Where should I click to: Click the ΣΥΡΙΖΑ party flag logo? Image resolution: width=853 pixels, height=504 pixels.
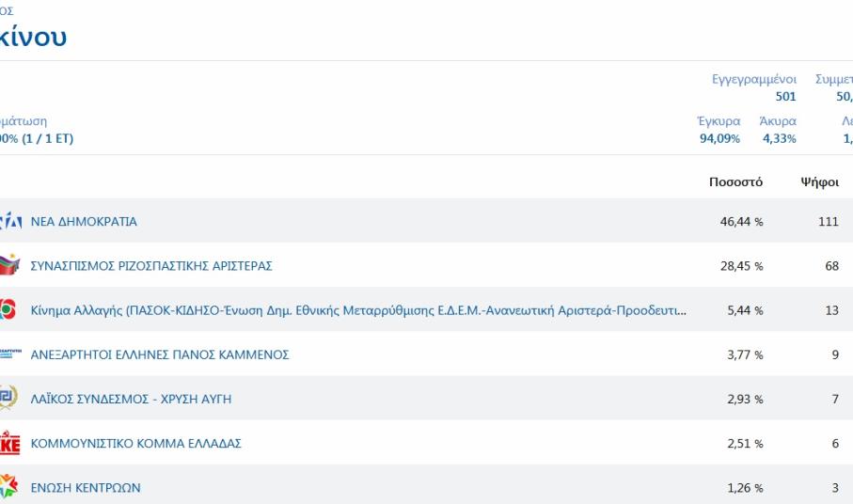8,266
